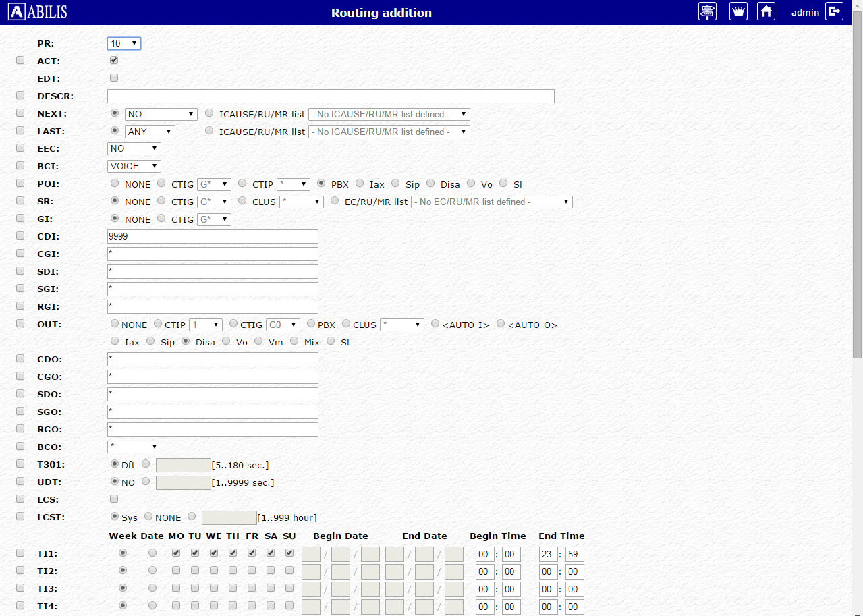Tick the checkbox left of BCO label

pyautogui.click(x=20, y=447)
